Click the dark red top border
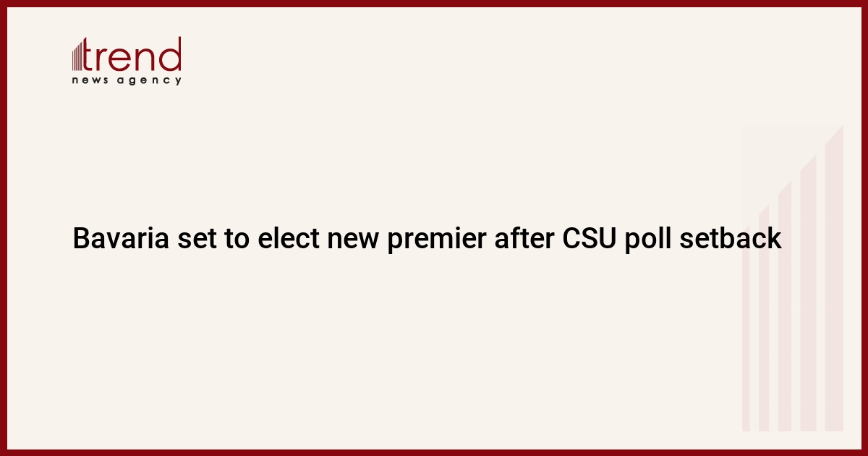Screen dimensions: 868x456 [434, 3]
